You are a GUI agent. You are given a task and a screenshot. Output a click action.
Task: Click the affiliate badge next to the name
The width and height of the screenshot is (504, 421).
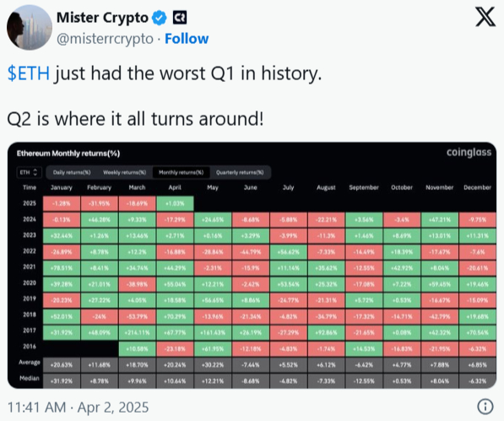[x=180, y=18]
